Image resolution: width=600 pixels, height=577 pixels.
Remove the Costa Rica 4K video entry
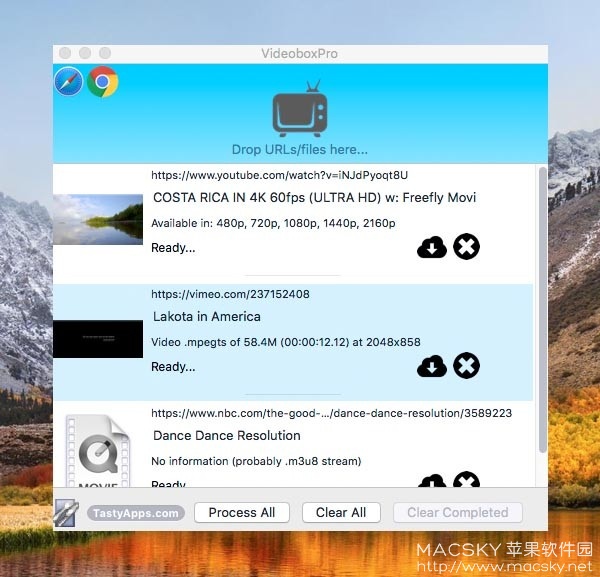coord(466,246)
